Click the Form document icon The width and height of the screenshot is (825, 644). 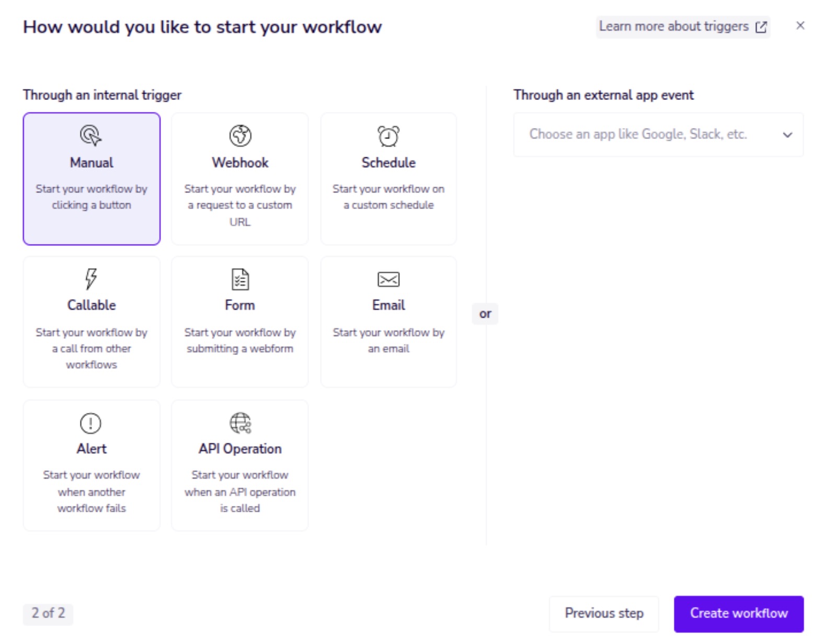click(x=240, y=279)
